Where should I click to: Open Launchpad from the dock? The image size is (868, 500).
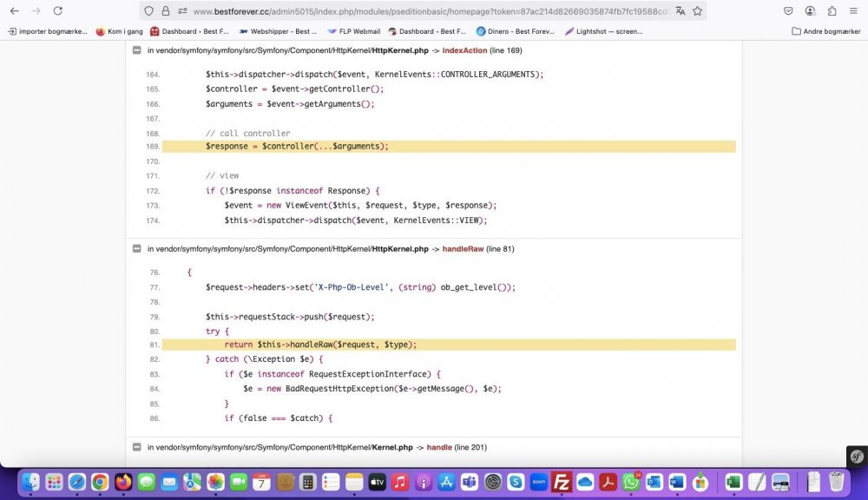54,483
